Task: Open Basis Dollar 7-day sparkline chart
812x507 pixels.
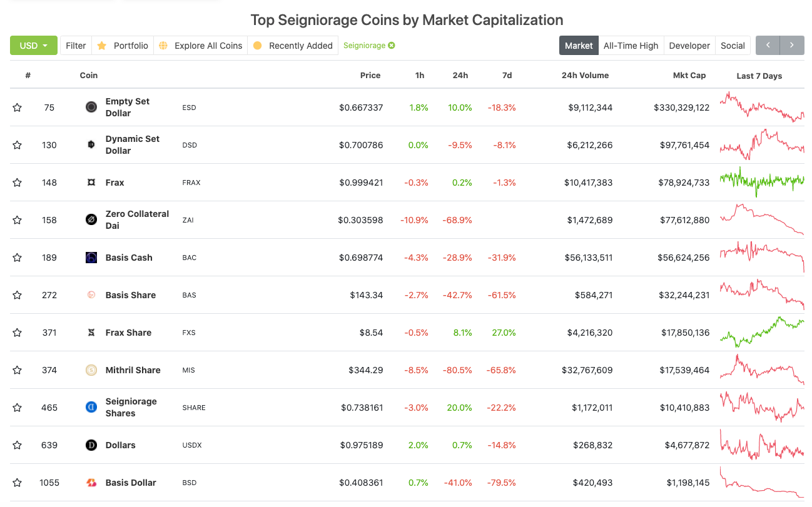Action: click(x=762, y=482)
